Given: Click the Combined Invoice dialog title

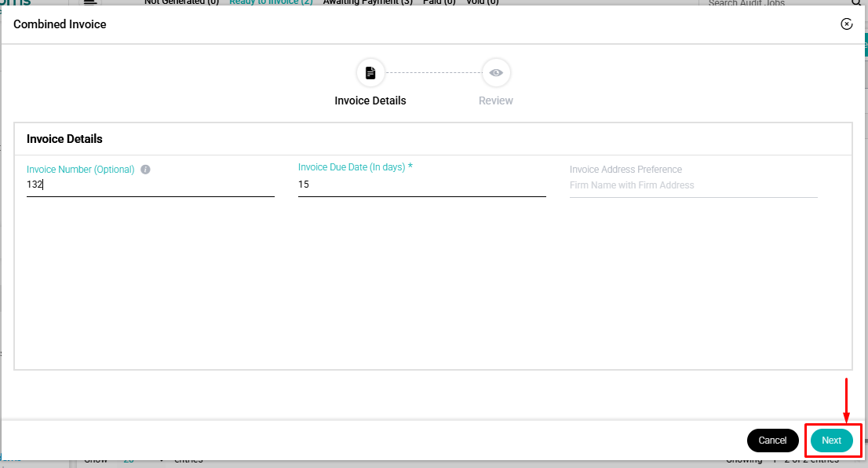Looking at the screenshot, I should (x=60, y=24).
